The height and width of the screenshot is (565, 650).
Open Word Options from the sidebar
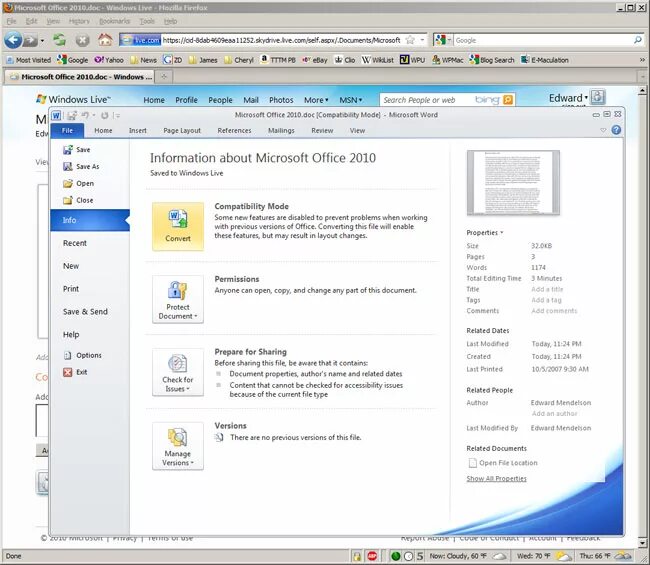[x=82, y=355]
